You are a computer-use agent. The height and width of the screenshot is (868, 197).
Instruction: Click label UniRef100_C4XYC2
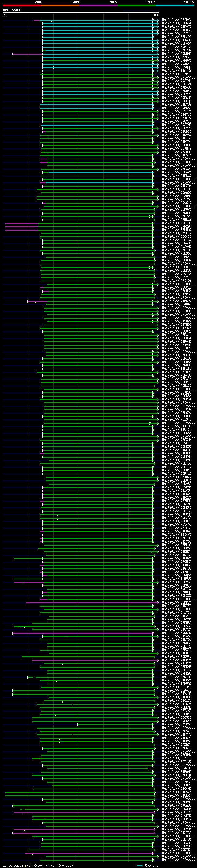pos(176,833)
